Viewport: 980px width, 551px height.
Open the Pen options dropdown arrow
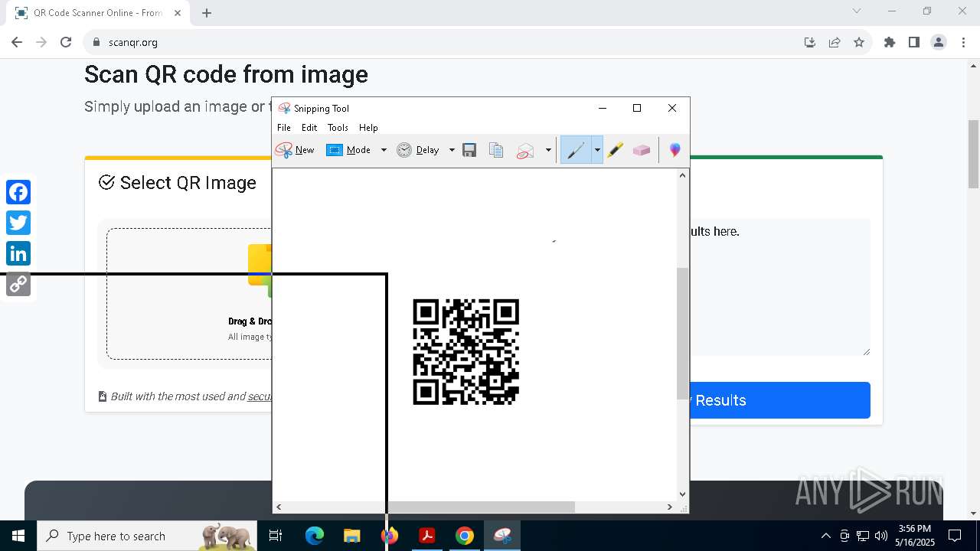(x=597, y=150)
